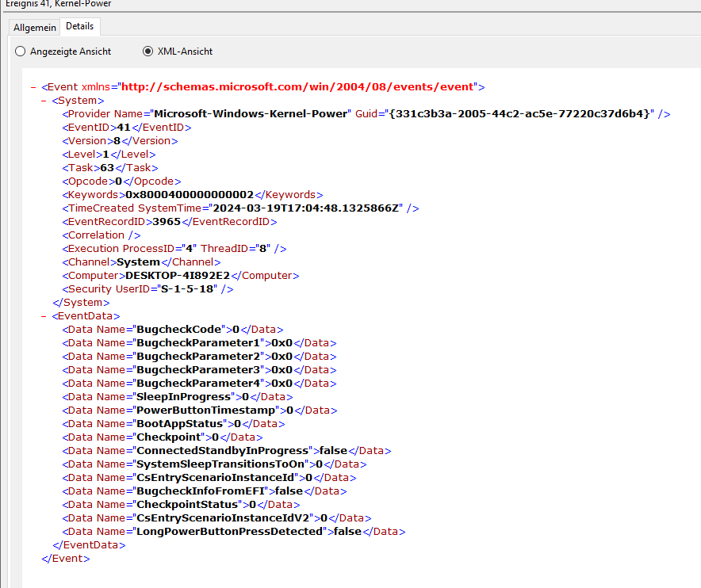Click the BootAppStatus data line
Viewport: 701px width, 588px height.
(174, 424)
